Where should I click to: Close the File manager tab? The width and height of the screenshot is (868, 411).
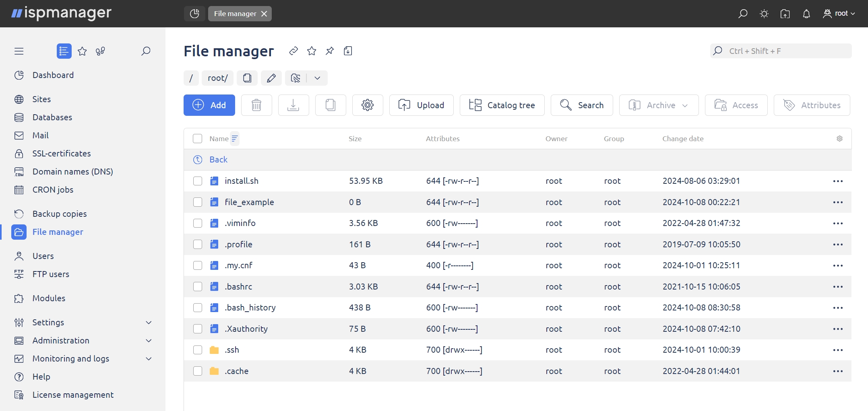pyautogui.click(x=264, y=14)
